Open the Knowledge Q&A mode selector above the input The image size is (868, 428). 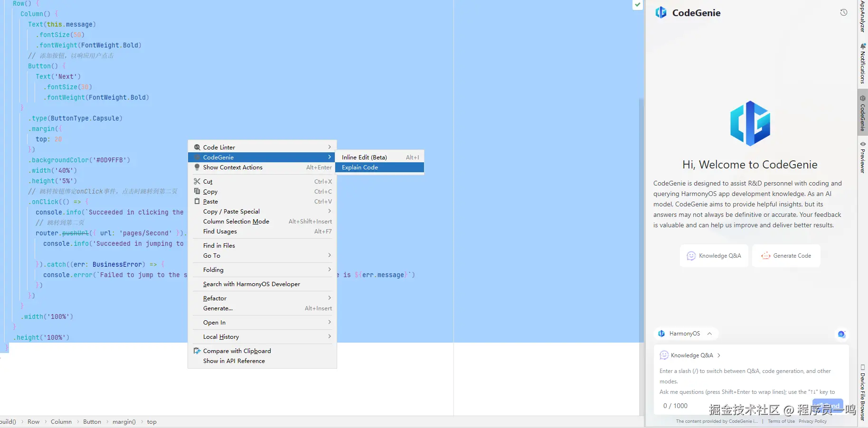pyautogui.click(x=690, y=355)
